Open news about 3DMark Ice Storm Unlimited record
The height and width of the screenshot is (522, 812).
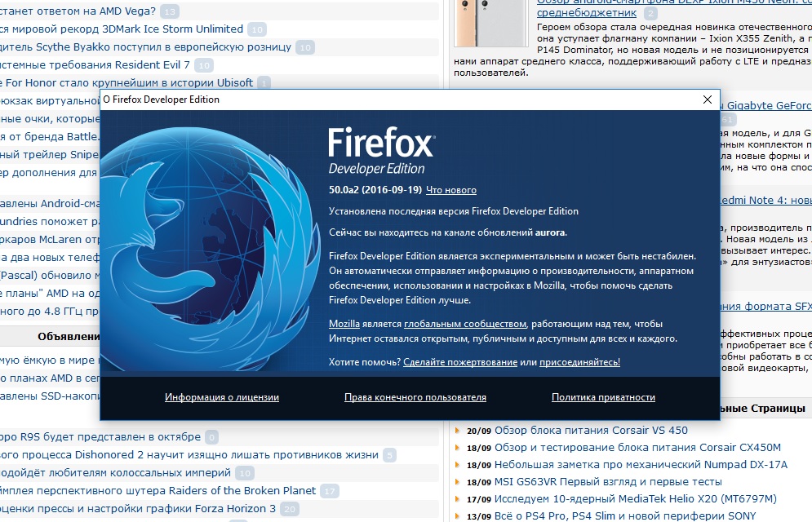tap(122, 29)
